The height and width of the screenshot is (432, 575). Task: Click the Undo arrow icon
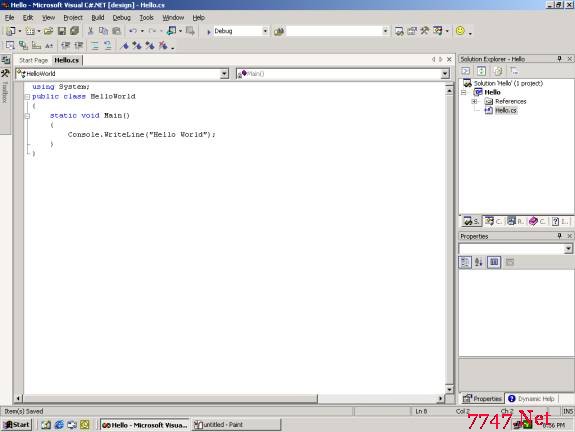pyautogui.click(x=133, y=31)
